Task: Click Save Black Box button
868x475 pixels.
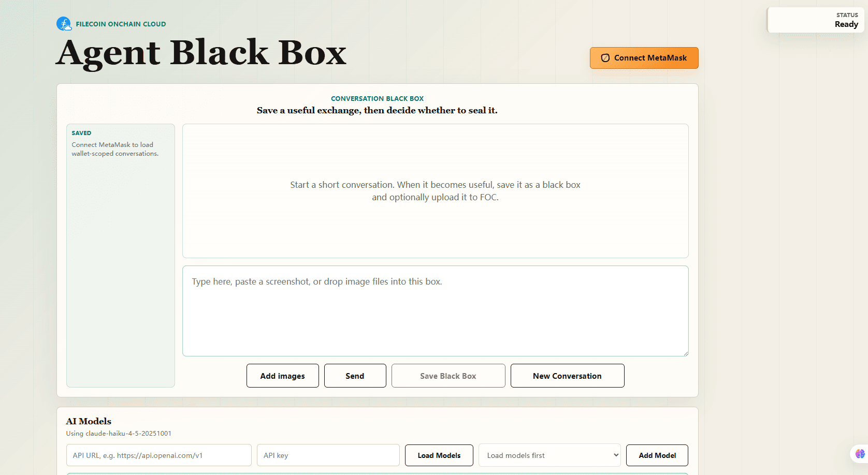Action: point(448,376)
